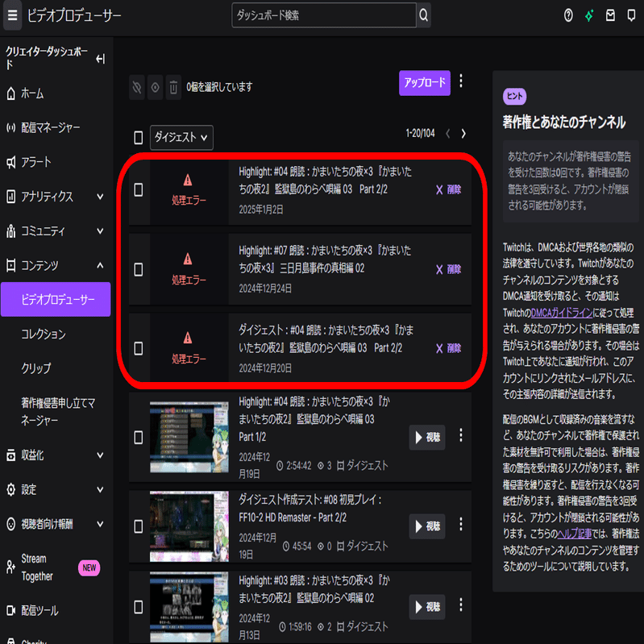644x644 pixels.
Task: Open three-dot menu for FF10-2 HD Remaster video
Action: (x=461, y=524)
